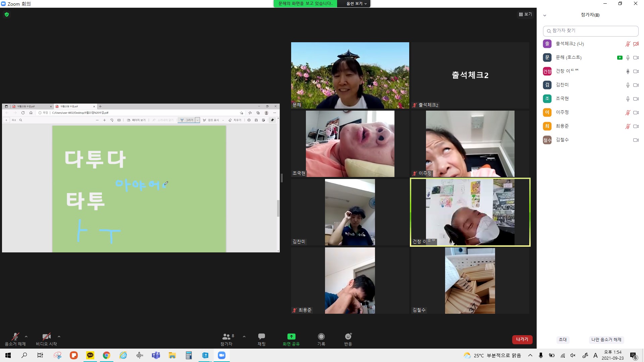
Task: Start video with 비디오 시작 button
Action: pos(46,339)
